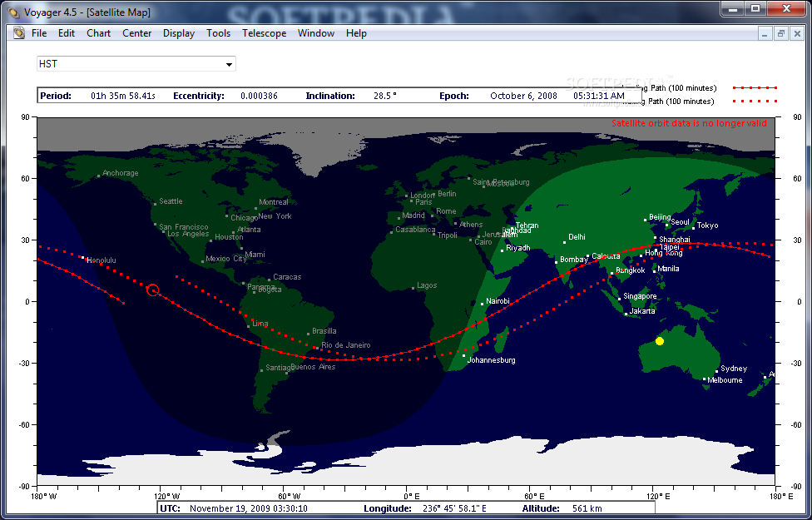Viewport: 812px width, 520px height.
Task: Maximize the Voyager application window
Action: (x=755, y=7)
